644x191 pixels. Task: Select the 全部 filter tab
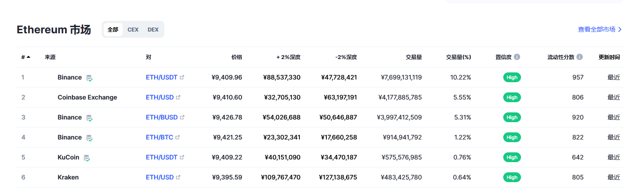point(113,30)
